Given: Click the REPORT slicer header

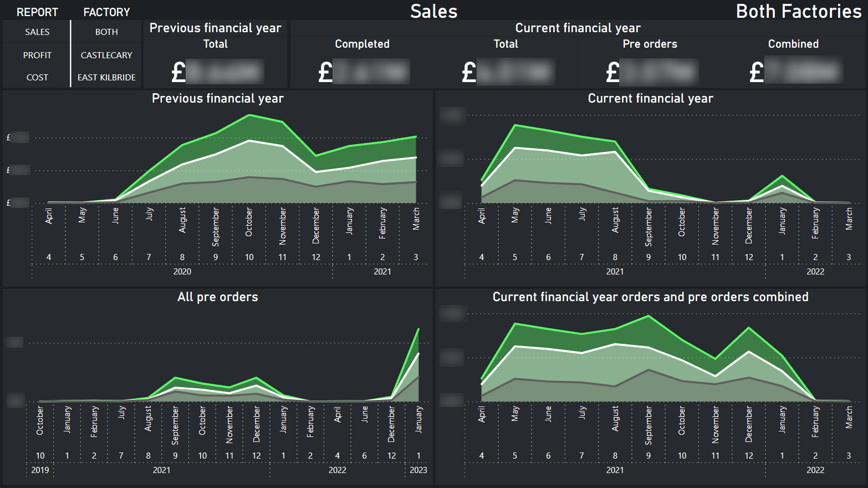Looking at the screenshot, I should (37, 12).
